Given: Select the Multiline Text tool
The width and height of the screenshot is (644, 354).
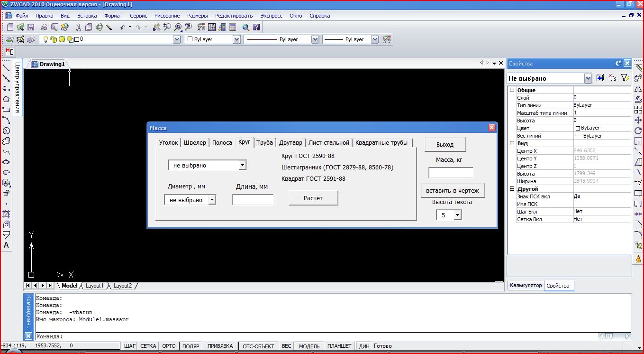Looking at the screenshot, I should pos(6,245).
